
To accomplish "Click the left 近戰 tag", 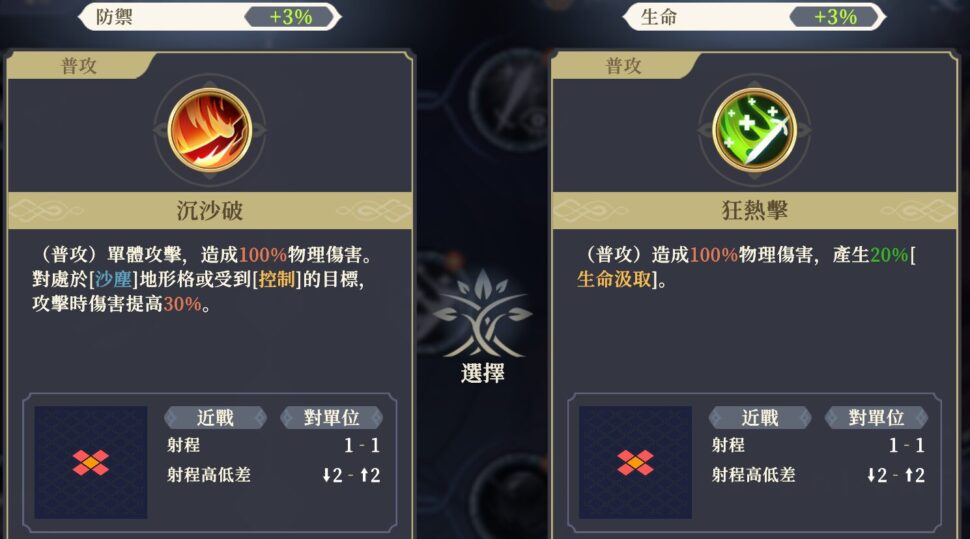I will 215,418.
